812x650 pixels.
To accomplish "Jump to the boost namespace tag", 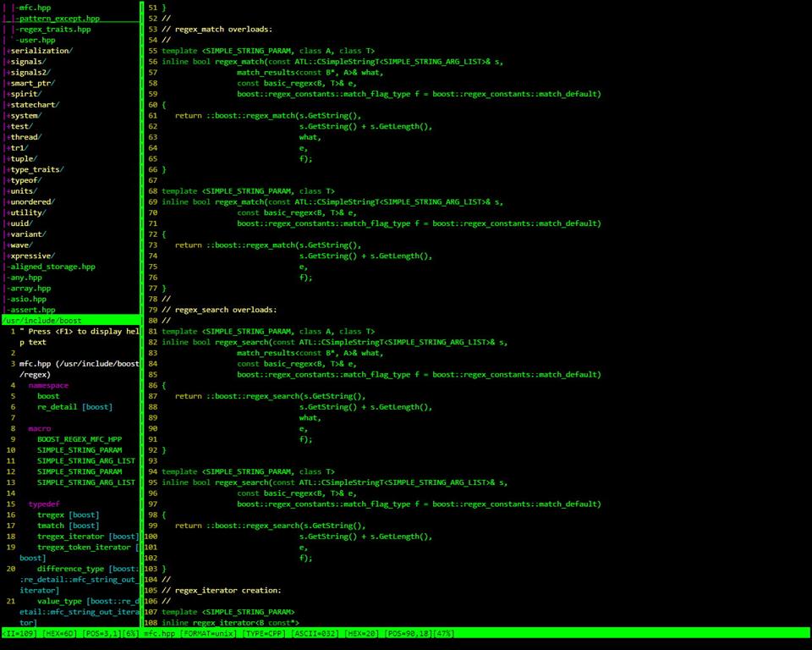I will 48,397.
